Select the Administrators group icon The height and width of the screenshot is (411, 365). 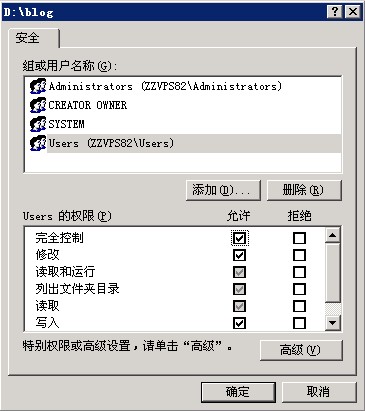pyautogui.click(x=38, y=86)
